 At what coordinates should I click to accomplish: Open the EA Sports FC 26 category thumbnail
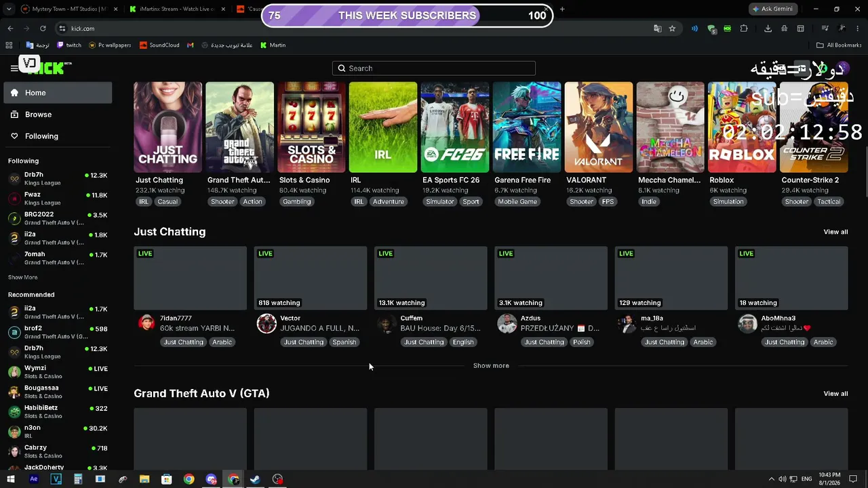pos(455,127)
